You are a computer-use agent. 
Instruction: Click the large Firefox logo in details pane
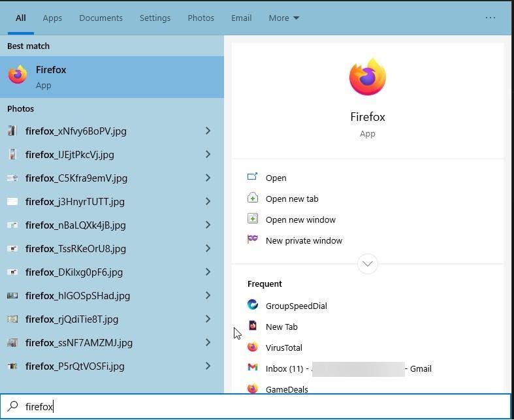367,78
